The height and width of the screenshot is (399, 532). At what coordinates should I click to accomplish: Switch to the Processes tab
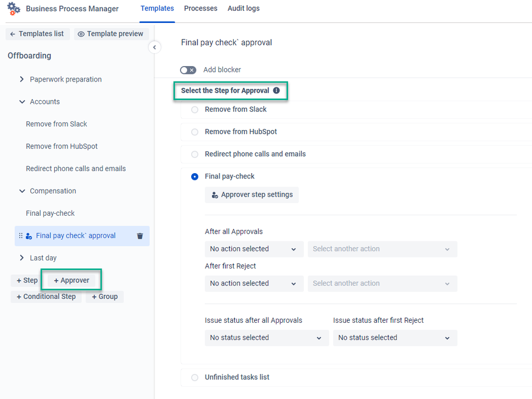tap(201, 9)
